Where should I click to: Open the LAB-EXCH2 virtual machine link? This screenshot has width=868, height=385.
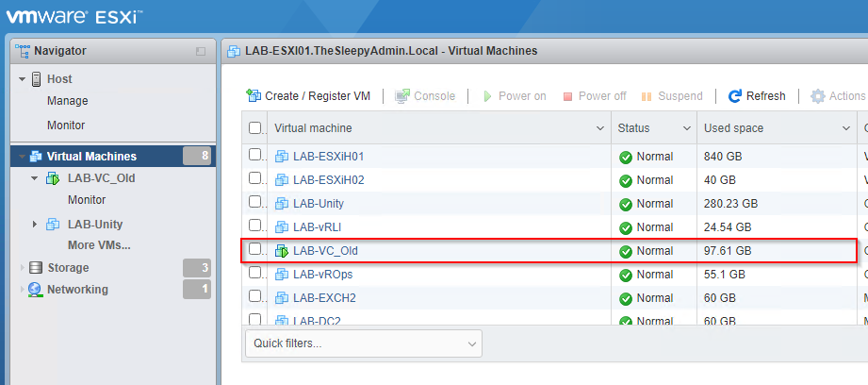324,298
